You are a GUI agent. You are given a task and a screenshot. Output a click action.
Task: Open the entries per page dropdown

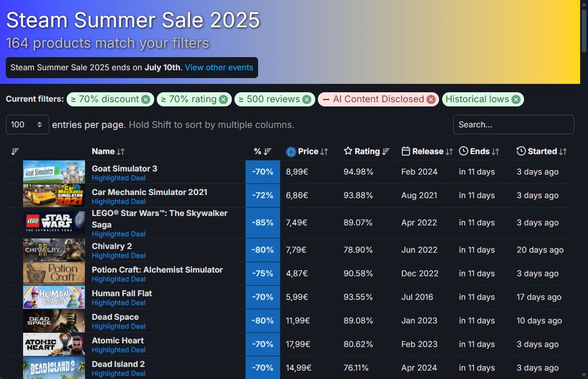click(x=28, y=125)
